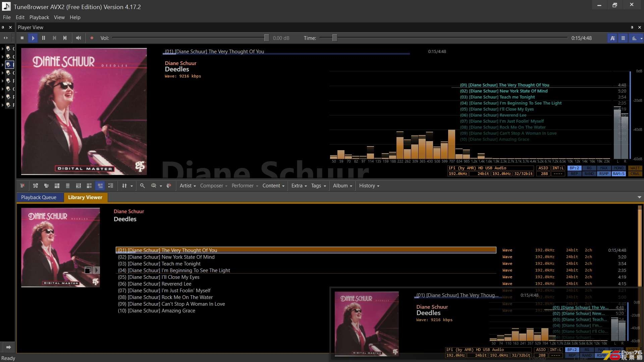Toggle the MONO indicator

619,168
